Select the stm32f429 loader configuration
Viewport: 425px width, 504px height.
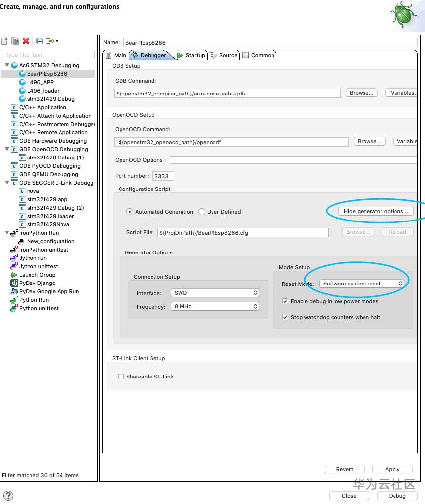click(x=51, y=216)
